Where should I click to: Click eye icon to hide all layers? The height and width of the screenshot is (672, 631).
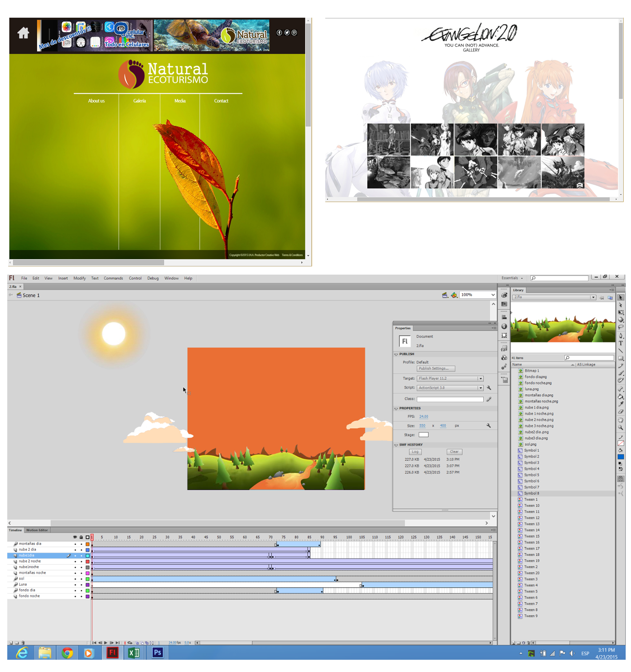tap(75, 537)
